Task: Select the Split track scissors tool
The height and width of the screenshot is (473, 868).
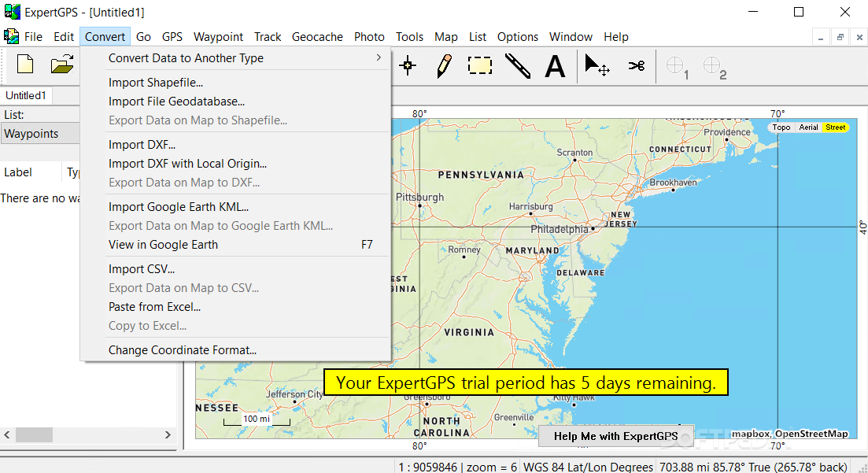Action: [x=637, y=66]
